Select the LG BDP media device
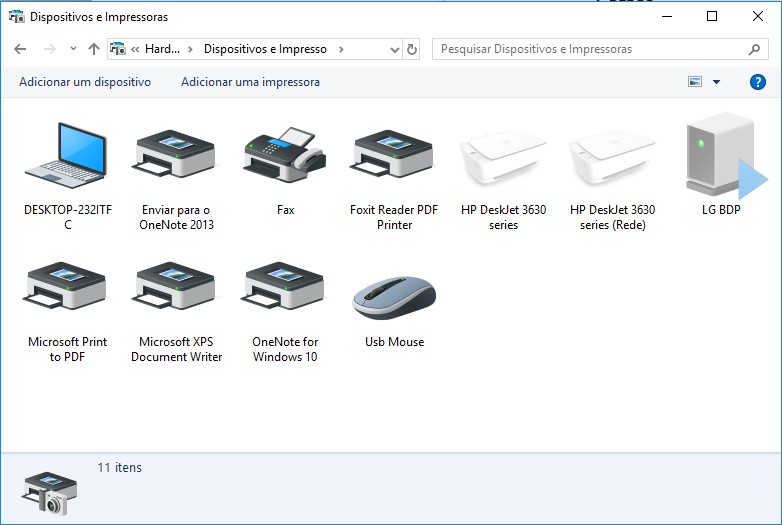Screen dimensions: 782x525 pyautogui.click(x=721, y=165)
